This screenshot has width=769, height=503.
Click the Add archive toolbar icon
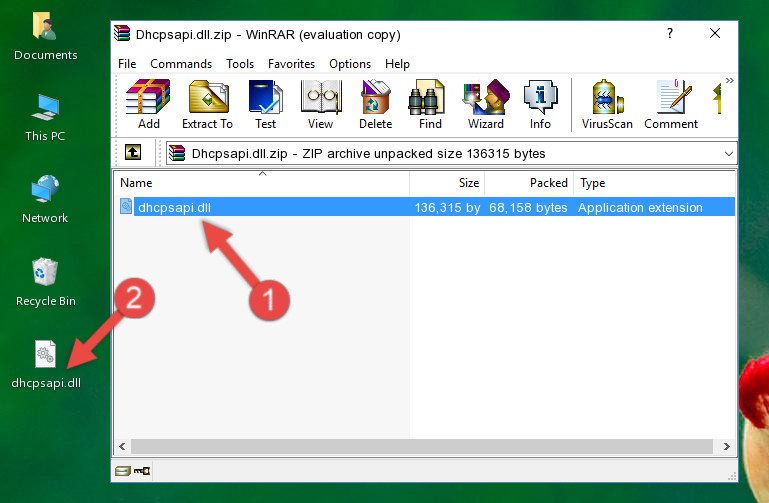148,104
